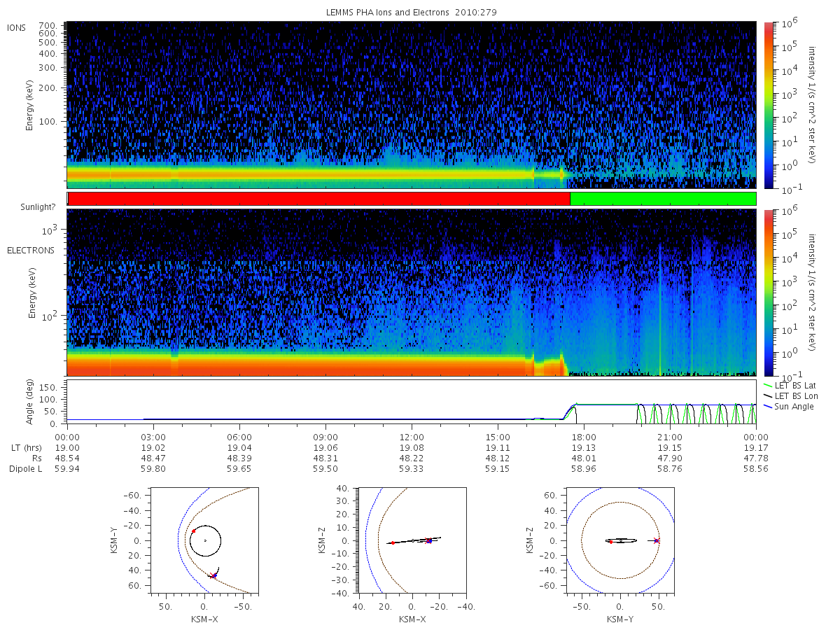The height and width of the screenshot is (630, 840).
Task: Click the LEMMS PHA Ions and Electrons title
Action: [x=412, y=13]
